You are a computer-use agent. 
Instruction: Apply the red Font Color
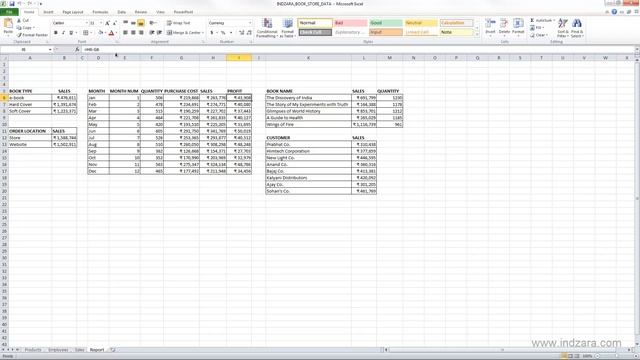[111, 33]
